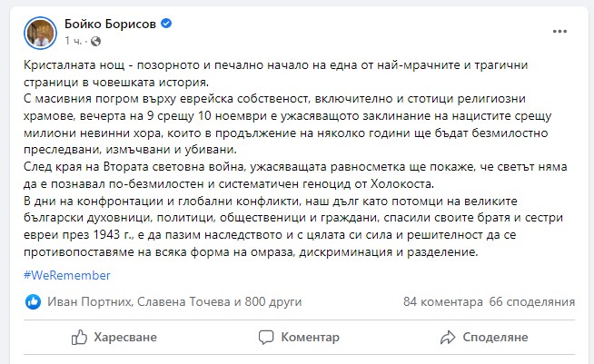Screen dimensions: 594x364
Task: Click the blue verified badge icon
Action: click(x=166, y=24)
